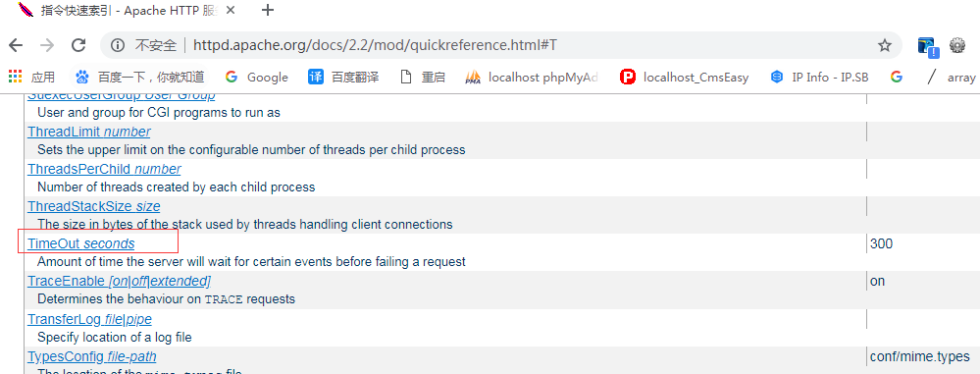980x374 pixels.
Task: Open the gear extension icon
Action: (957, 46)
